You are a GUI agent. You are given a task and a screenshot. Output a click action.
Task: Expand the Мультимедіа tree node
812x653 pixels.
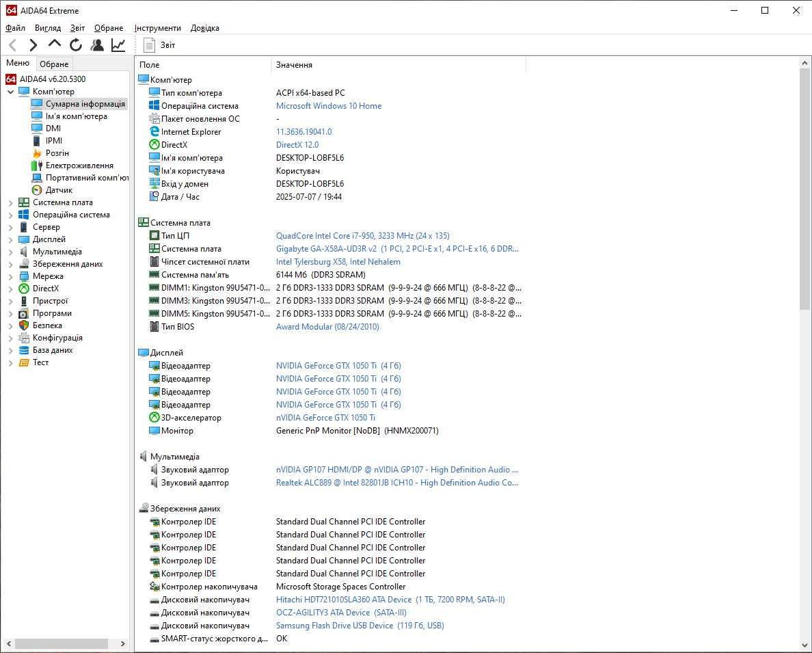tap(10, 252)
